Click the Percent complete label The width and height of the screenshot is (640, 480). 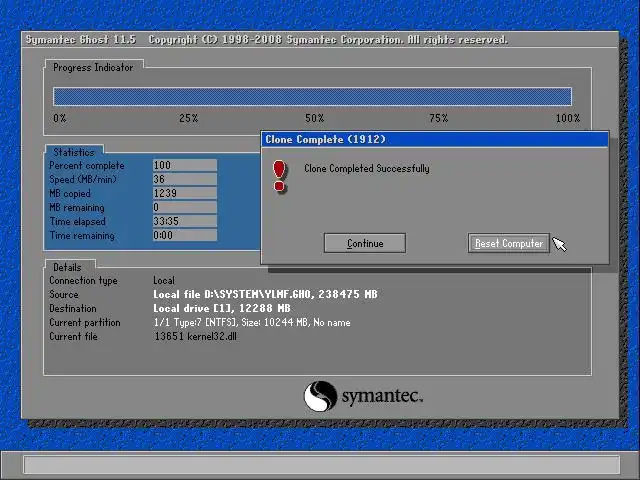pos(87,166)
